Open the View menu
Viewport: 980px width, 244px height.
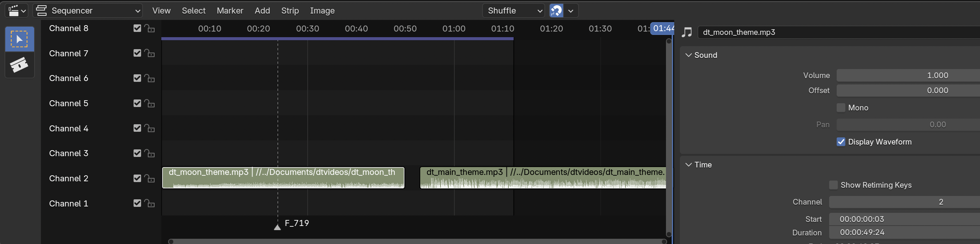[x=161, y=11]
